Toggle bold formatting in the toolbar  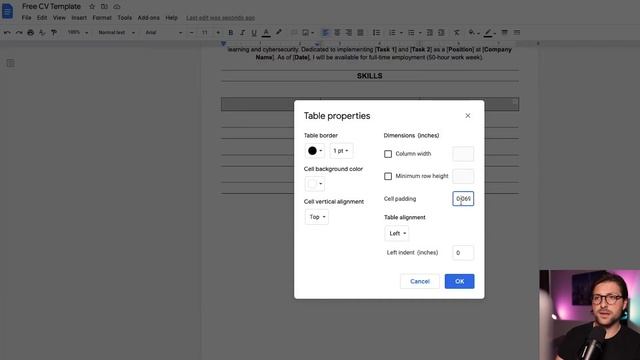231,33
